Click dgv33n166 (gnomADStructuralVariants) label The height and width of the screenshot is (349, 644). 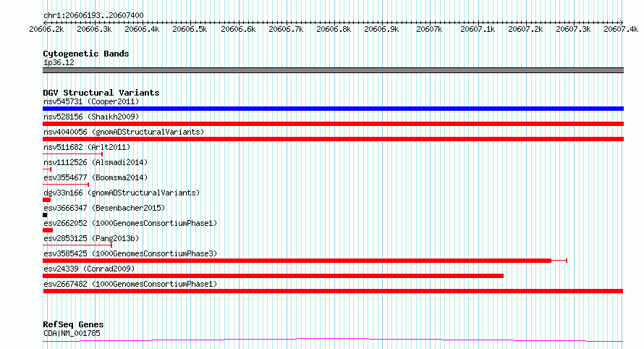121,193
